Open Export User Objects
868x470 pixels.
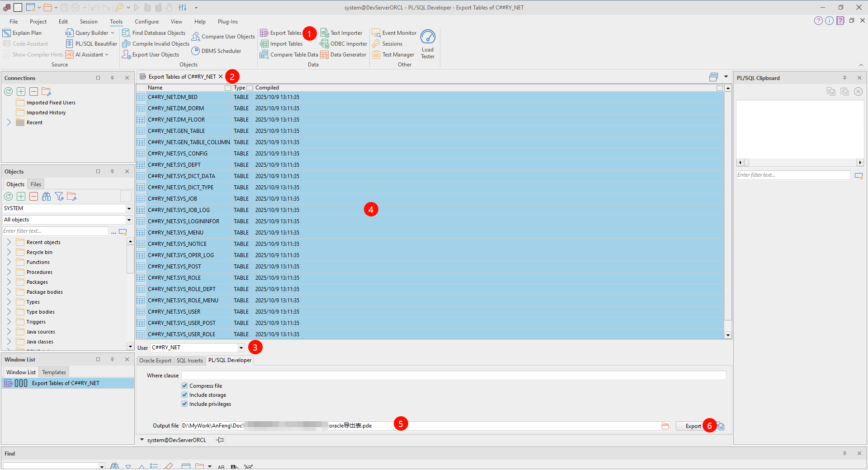151,55
